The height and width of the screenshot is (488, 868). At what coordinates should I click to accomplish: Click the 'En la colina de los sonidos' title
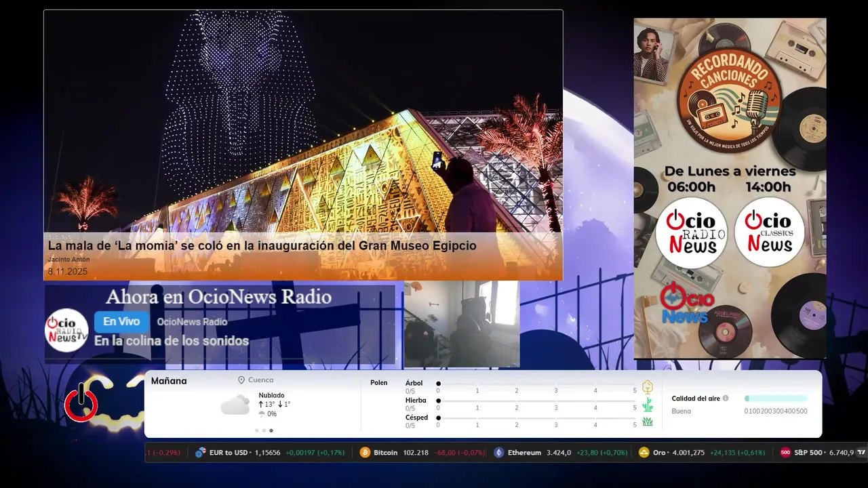coord(172,341)
